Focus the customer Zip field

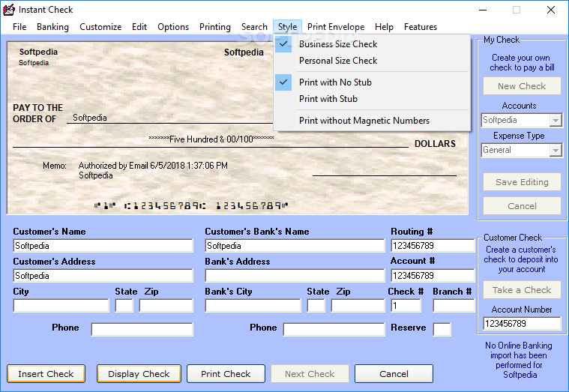166,306
